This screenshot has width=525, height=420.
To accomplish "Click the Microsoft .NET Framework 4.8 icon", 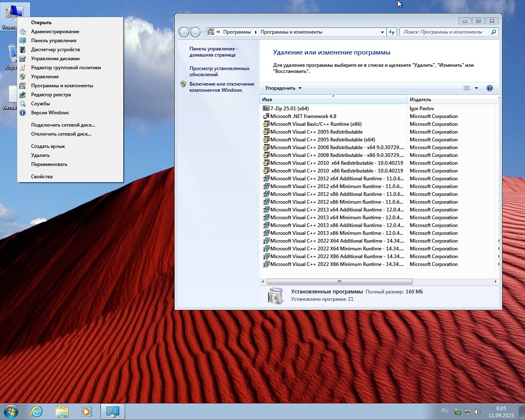I will pos(266,116).
